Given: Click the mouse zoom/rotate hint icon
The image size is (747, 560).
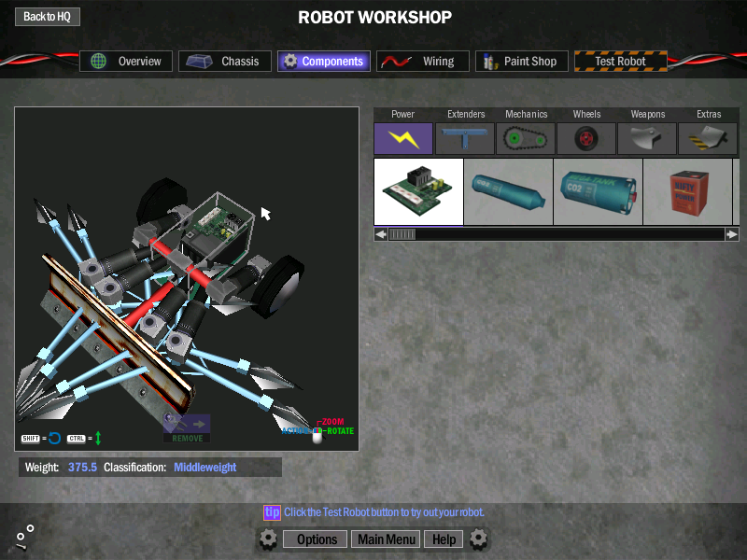Looking at the screenshot, I should tap(317, 434).
